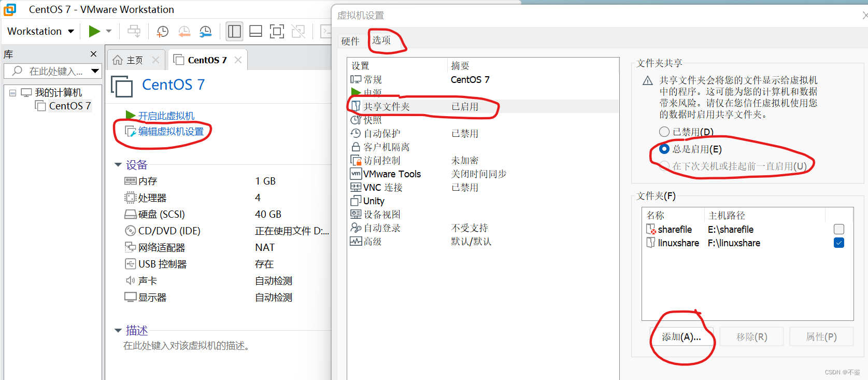The image size is (868, 380).
Task: Select Unity setting row
Action: tap(483, 201)
